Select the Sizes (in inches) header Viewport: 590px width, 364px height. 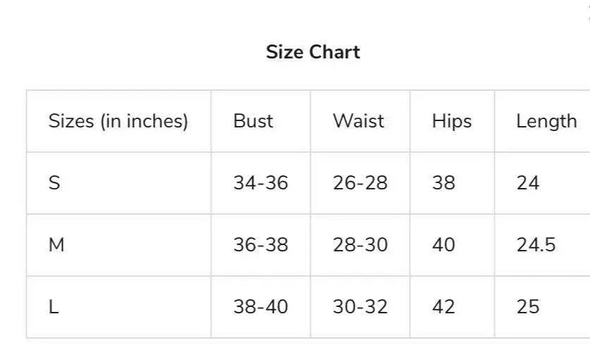click(x=118, y=121)
